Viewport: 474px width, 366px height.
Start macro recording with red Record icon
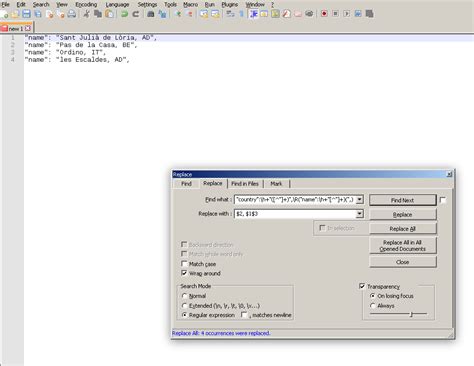tap(324, 14)
